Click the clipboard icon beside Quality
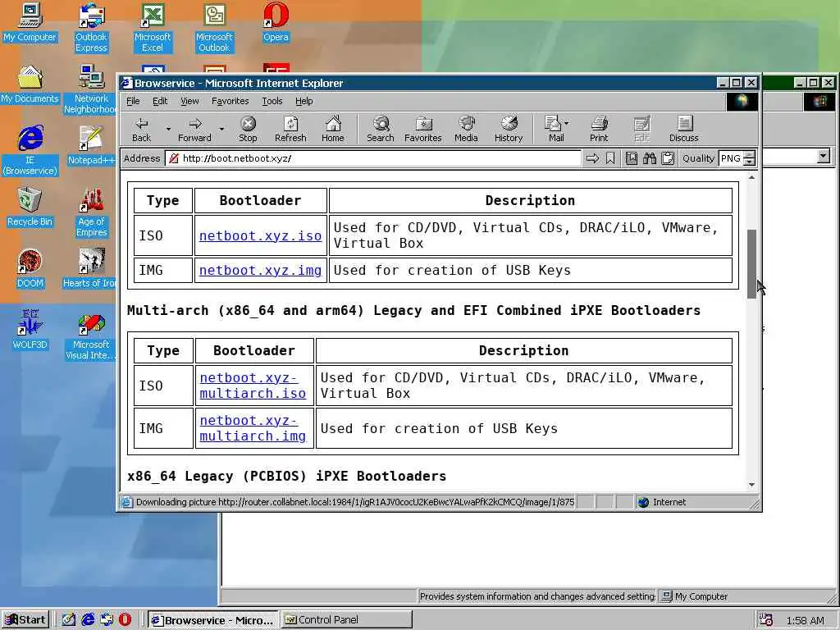The height and width of the screenshot is (630, 840). pos(668,158)
